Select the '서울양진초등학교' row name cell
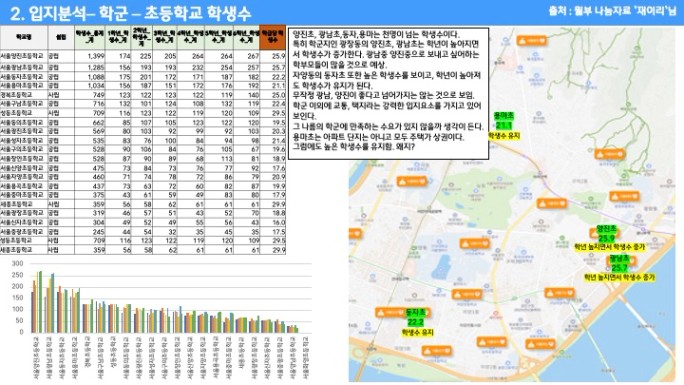 tap(24, 56)
